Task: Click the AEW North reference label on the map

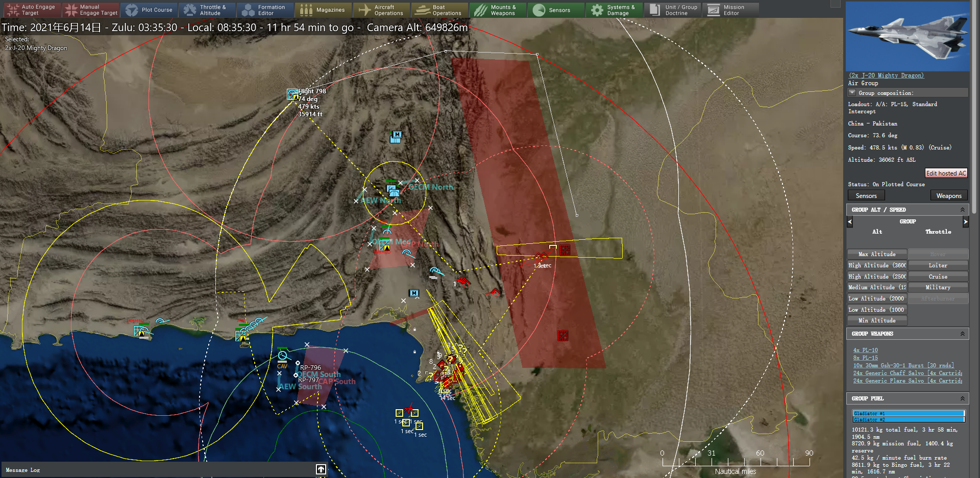Action: coord(381,200)
